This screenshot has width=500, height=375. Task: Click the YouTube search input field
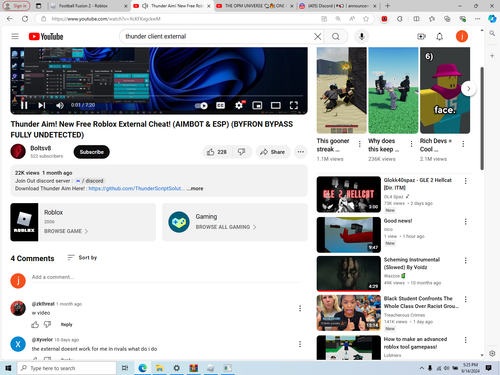click(x=218, y=36)
